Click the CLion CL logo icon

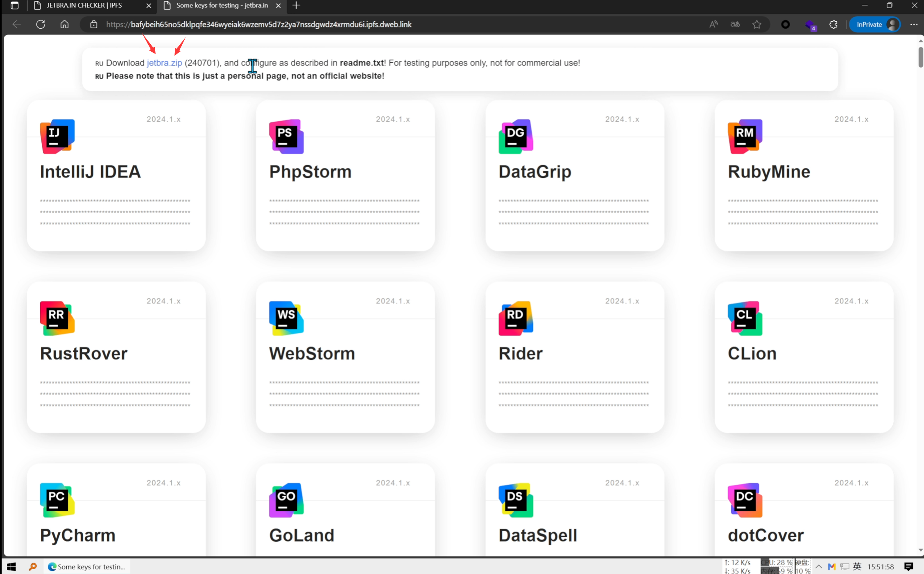coord(745,318)
